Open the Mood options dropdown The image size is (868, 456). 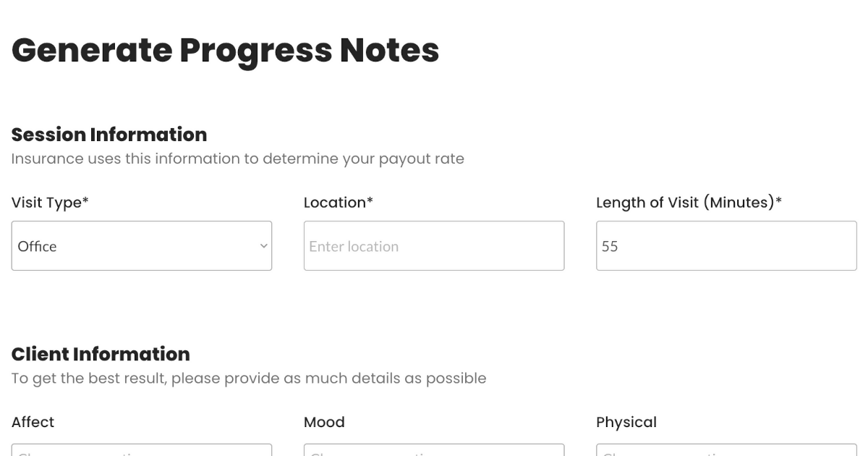point(434,450)
